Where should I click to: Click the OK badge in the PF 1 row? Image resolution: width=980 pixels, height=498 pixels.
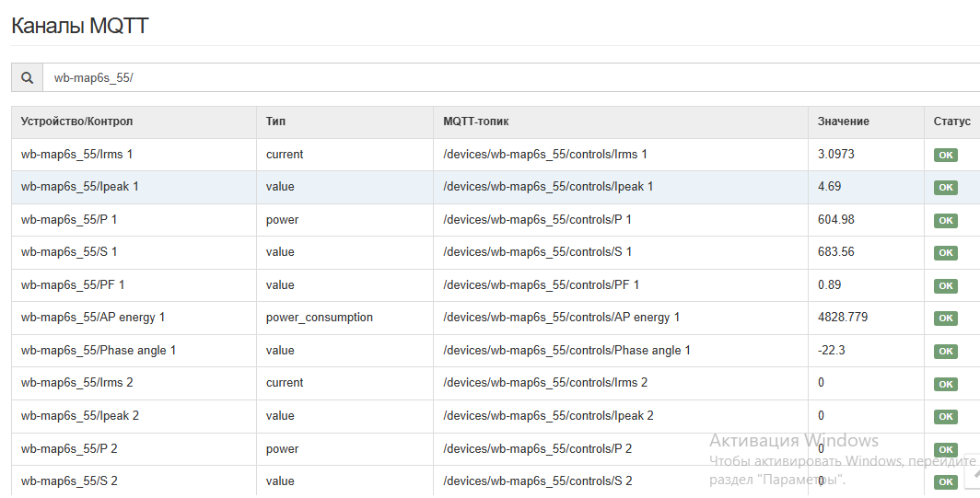[945, 286]
